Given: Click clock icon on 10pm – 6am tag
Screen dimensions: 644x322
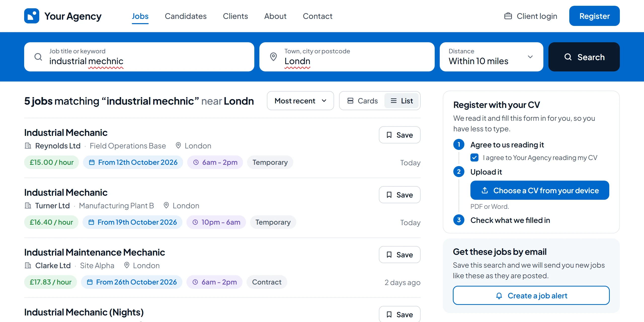Looking at the screenshot, I should click(x=195, y=222).
